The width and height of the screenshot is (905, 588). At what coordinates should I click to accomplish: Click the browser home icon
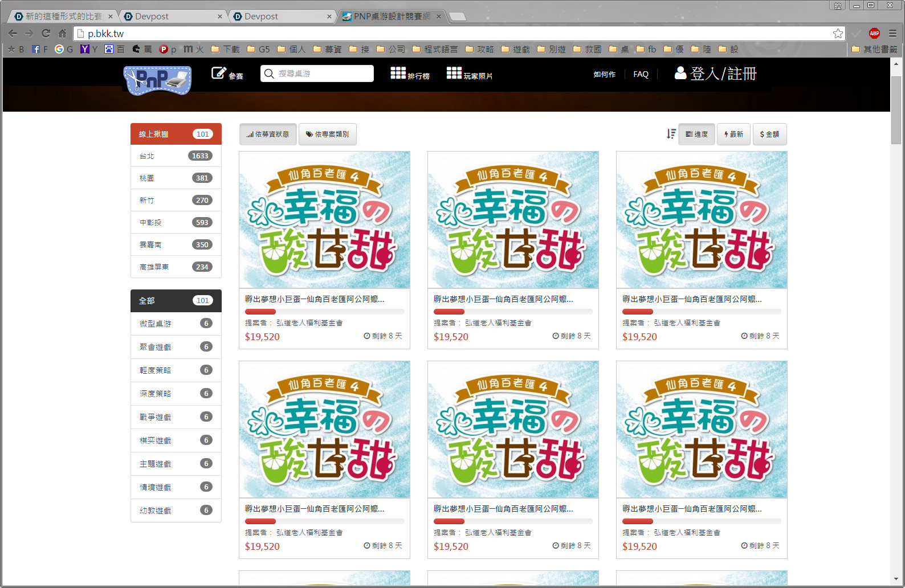click(62, 34)
